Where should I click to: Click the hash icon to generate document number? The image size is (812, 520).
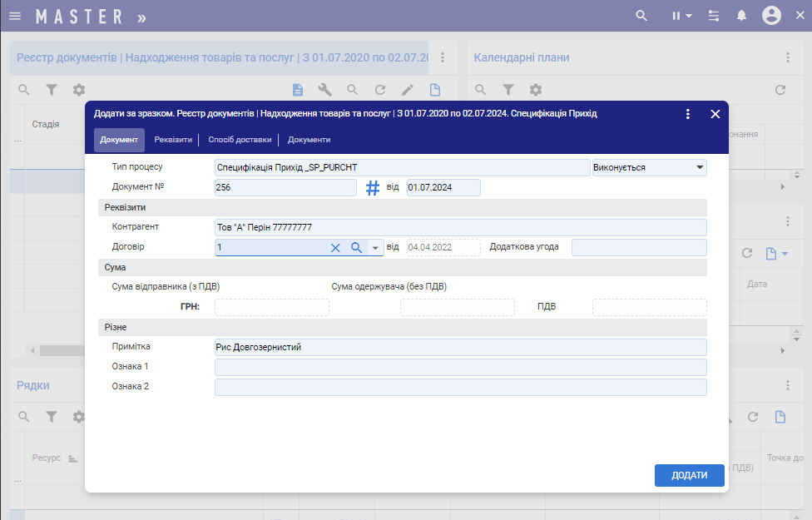click(373, 188)
